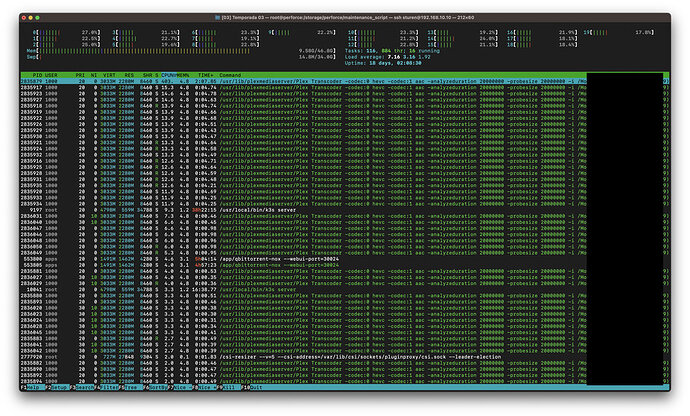Select the csi-resizer row PID 2777920

click(345, 357)
